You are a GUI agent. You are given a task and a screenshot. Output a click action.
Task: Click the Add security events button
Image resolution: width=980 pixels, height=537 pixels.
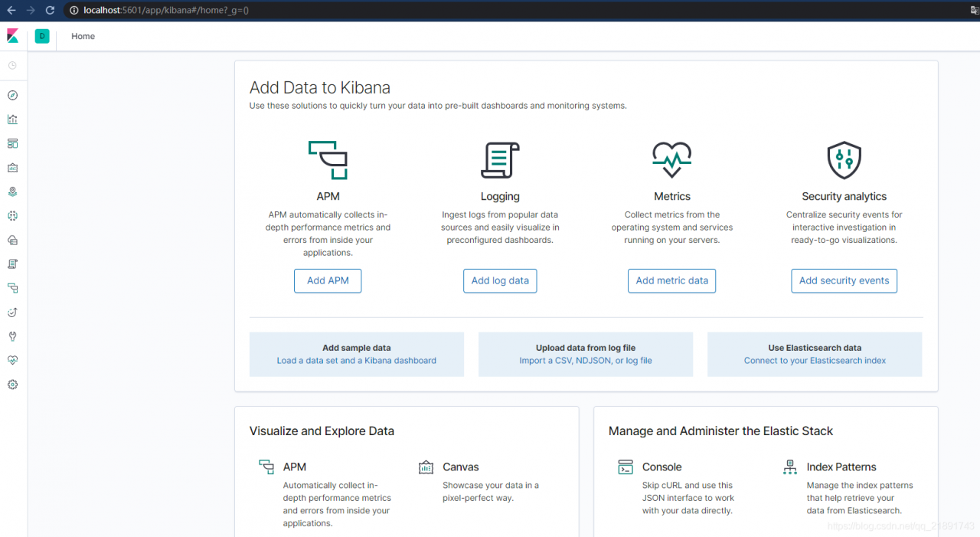point(844,281)
